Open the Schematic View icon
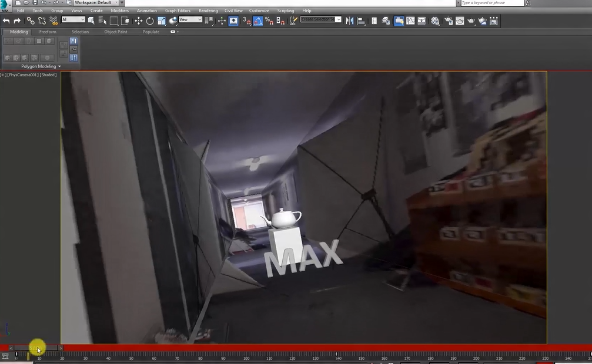Screen dimensions: 592x364 pos(422,21)
